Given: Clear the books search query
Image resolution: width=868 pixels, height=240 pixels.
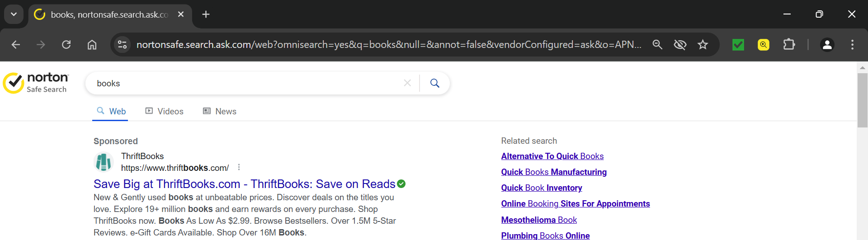Looking at the screenshot, I should point(407,83).
